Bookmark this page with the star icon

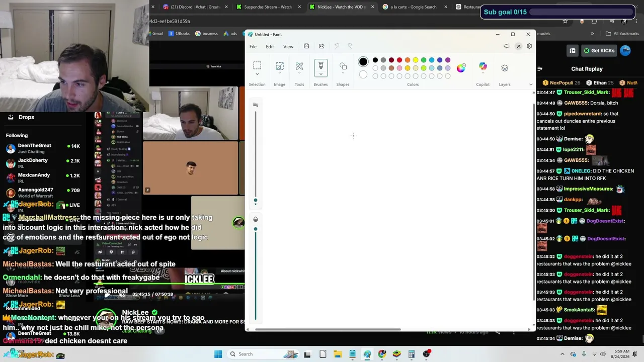(x=565, y=21)
